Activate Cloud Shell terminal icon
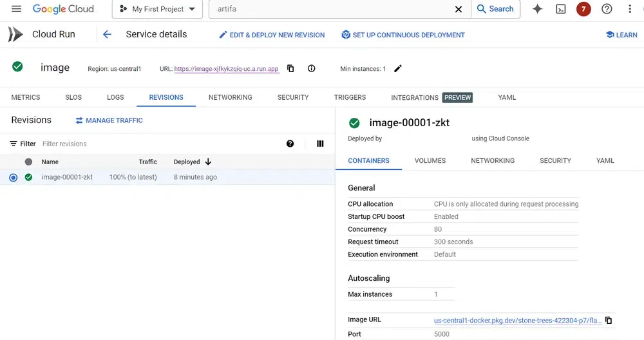Image resolution: width=644 pixels, height=340 pixels. (x=561, y=9)
